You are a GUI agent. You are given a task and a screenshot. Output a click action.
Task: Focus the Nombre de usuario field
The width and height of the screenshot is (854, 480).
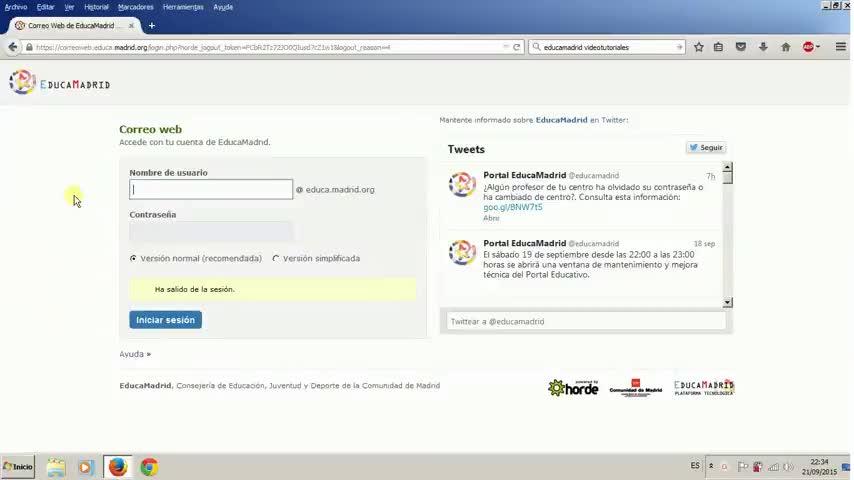coord(211,189)
